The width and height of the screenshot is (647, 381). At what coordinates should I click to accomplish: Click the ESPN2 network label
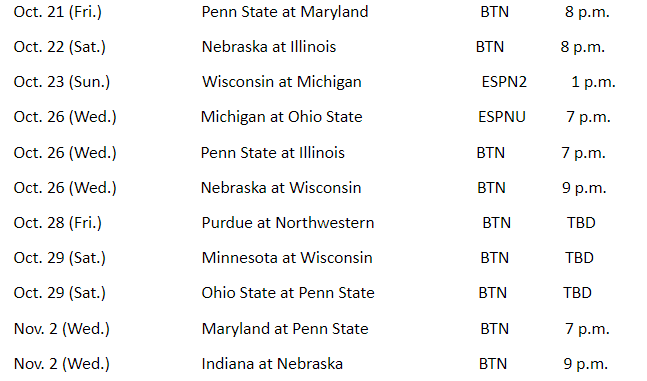(x=504, y=82)
